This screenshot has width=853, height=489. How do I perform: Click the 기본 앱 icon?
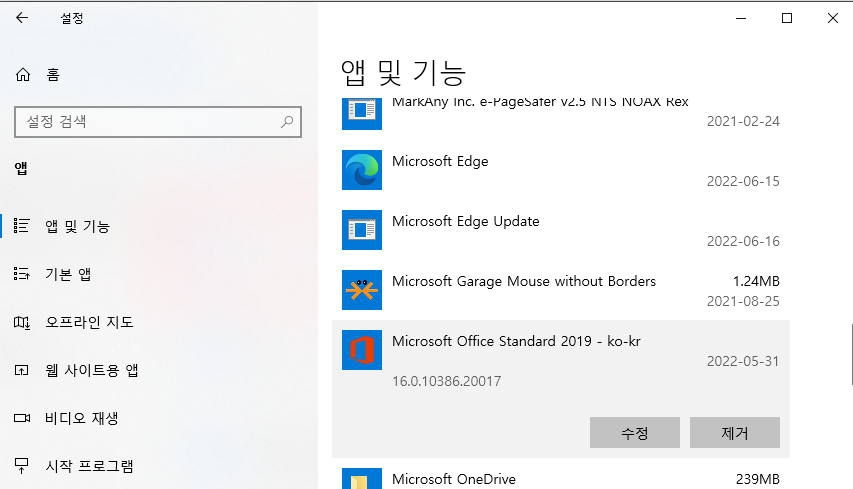(21, 274)
